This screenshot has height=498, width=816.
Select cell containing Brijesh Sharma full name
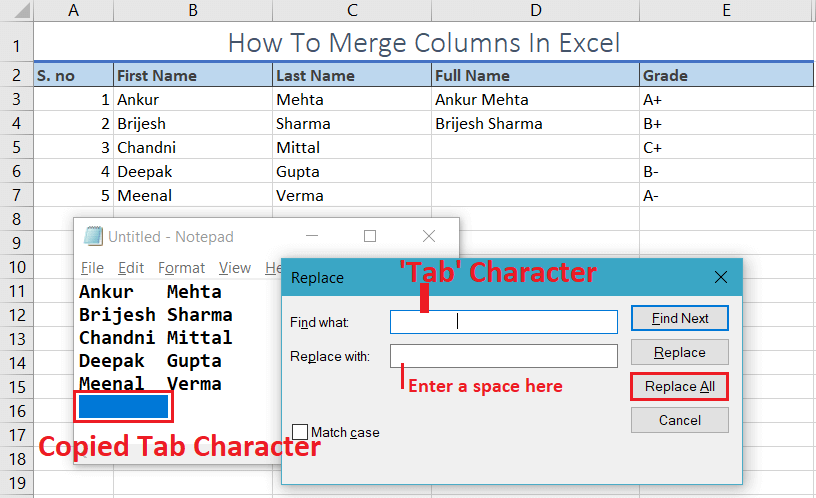[x=536, y=124]
